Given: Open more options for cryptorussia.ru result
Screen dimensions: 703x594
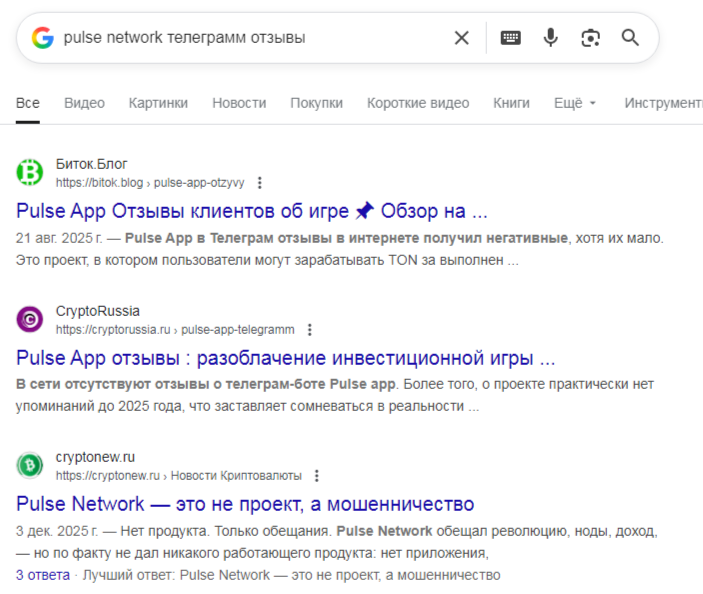Looking at the screenshot, I should [310, 329].
